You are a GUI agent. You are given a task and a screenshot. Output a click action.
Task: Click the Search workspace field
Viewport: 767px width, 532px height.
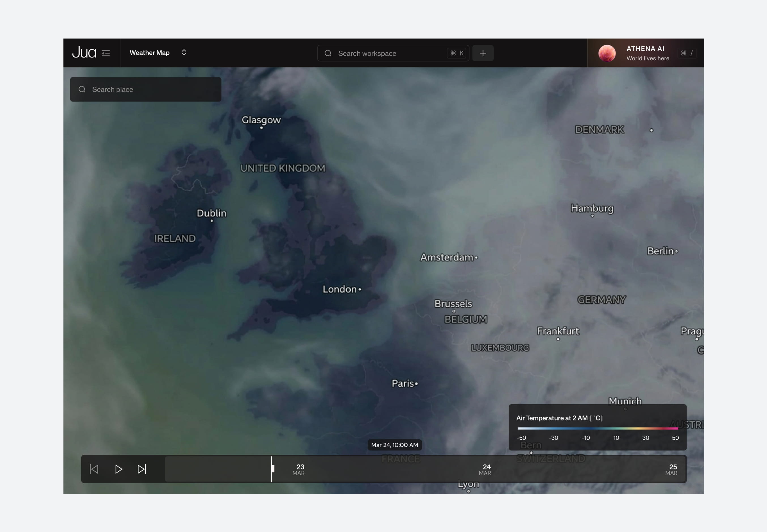pyautogui.click(x=393, y=53)
